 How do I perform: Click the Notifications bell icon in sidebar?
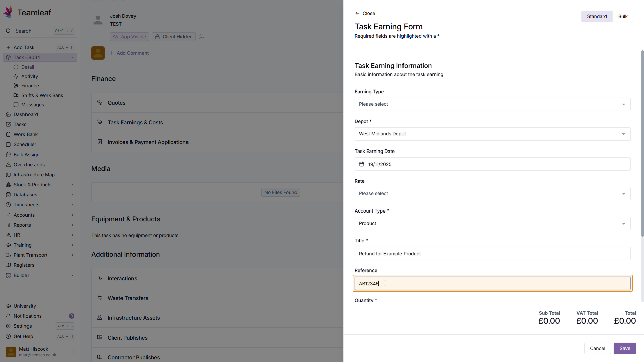point(8,316)
